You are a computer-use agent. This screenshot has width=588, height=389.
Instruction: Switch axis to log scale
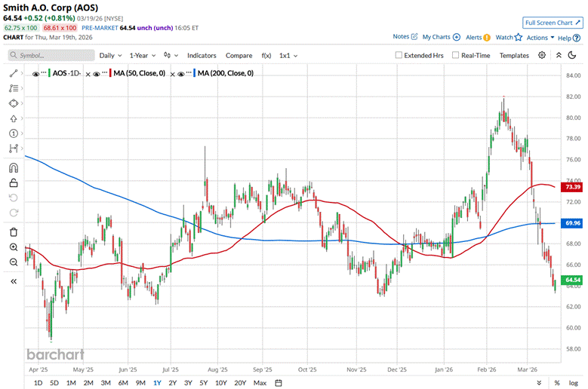coord(574,383)
